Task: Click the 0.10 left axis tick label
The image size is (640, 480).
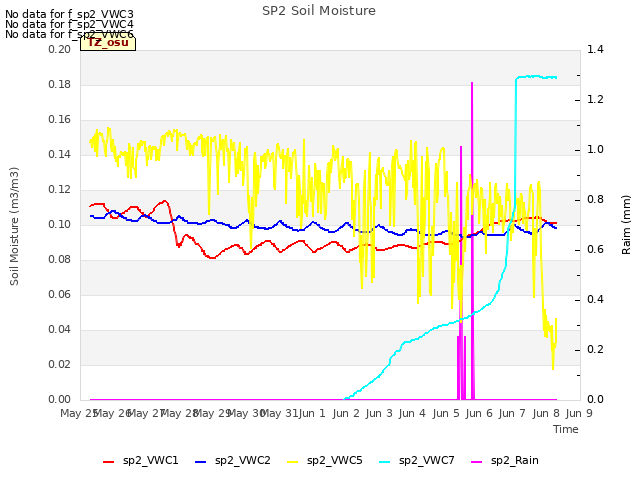Action: coord(60,224)
